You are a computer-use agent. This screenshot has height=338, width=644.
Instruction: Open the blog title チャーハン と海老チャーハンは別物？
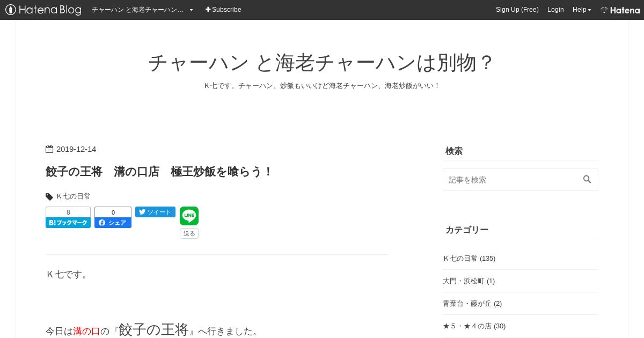321,63
